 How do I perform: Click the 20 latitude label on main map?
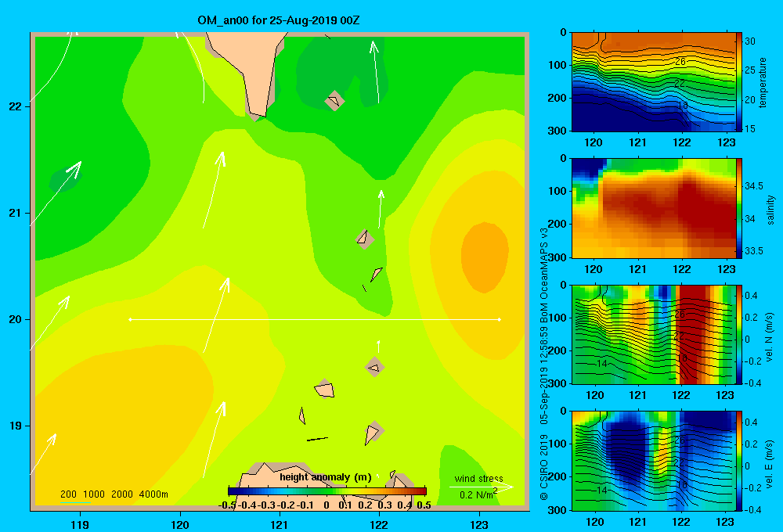point(16,319)
